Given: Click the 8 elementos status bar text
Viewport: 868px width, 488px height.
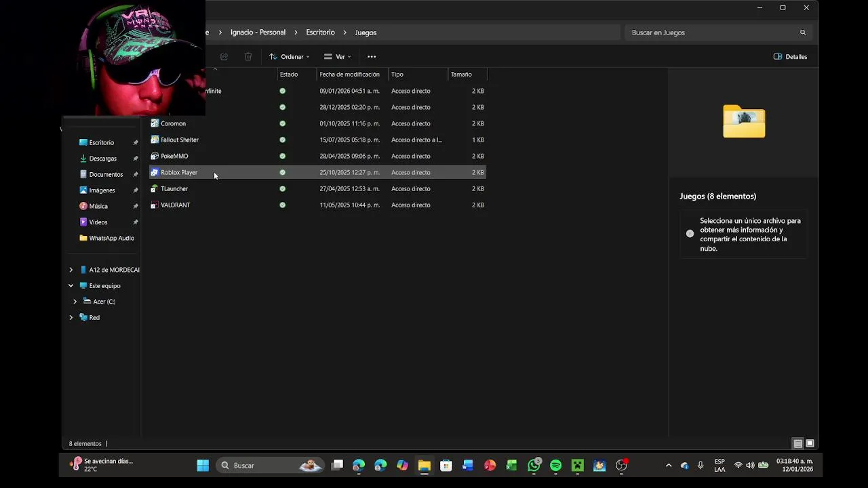Looking at the screenshot, I should coord(85,444).
